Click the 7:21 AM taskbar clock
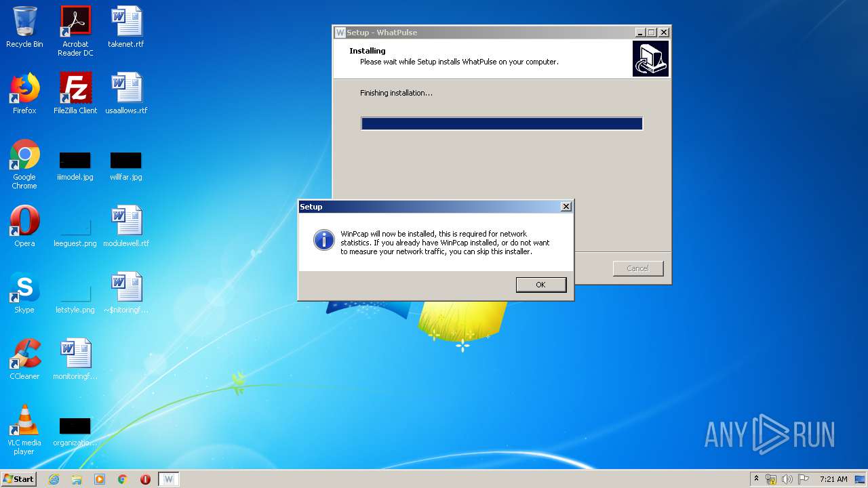 click(833, 479)
